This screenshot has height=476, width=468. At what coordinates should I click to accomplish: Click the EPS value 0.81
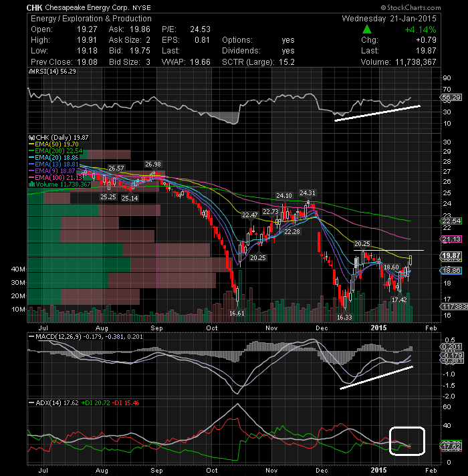[203, 40]
